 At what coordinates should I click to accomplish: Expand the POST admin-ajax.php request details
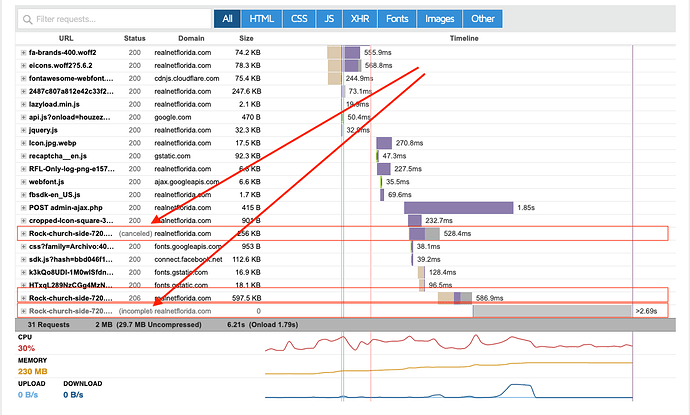[x=23, y=208]
